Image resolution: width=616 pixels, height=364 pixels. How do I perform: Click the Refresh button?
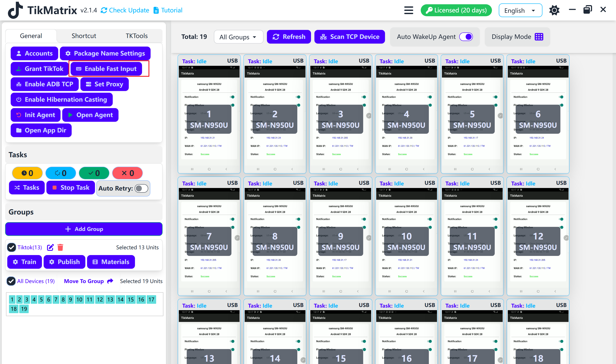[x=289, y=37]
